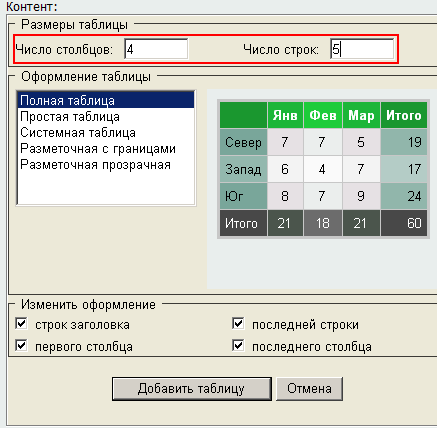The image size is (437, 428).
Task: Toggle the первого столбца checkbox
Action: click(x=21, y=345)
